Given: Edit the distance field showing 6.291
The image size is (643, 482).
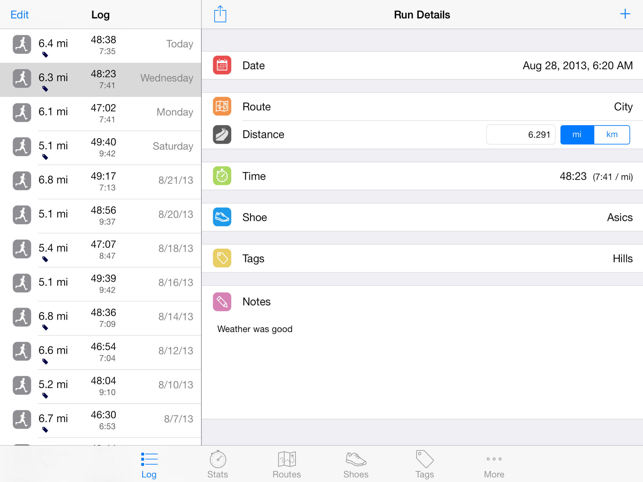Looking at the screenshot, I should tap(521, 135).
